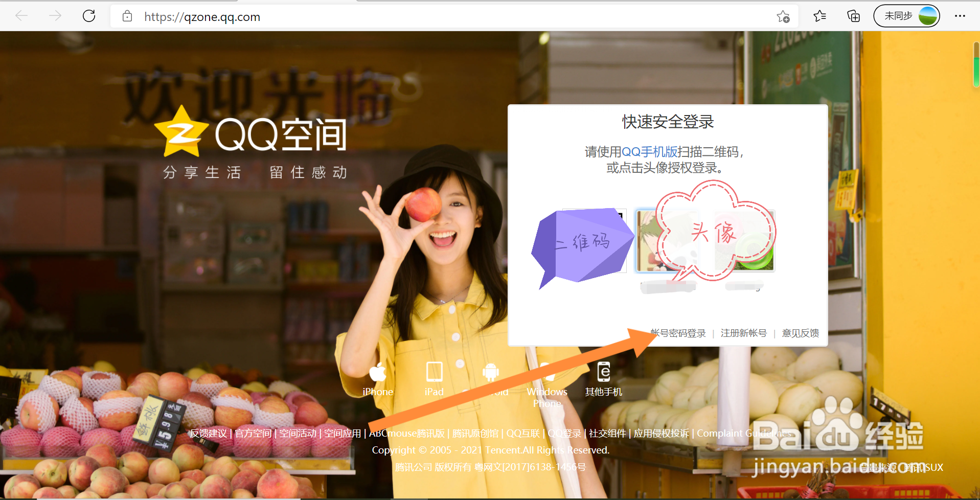Reload the page with refresh icon
This screenshot has height=500, width=980.
point(89,16)
